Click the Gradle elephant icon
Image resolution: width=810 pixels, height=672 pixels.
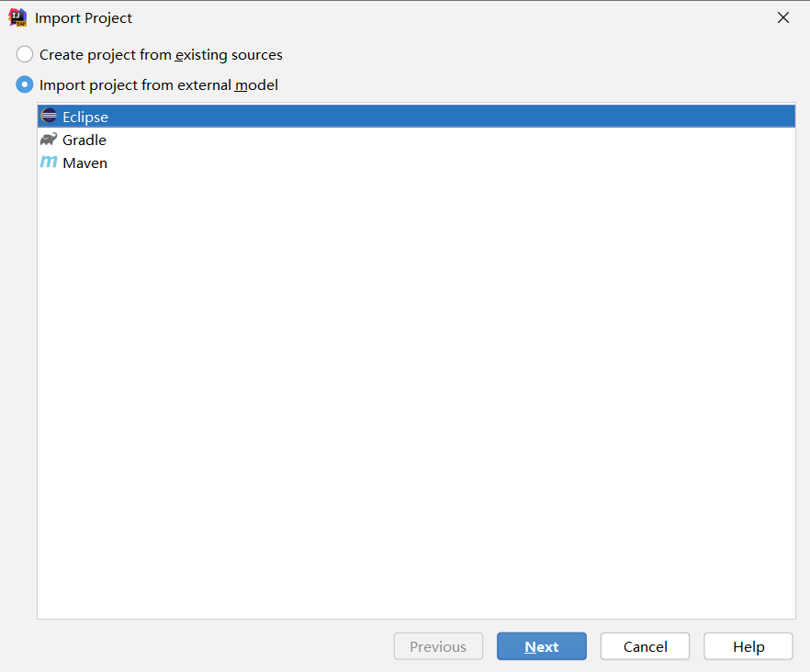[49, 140]
